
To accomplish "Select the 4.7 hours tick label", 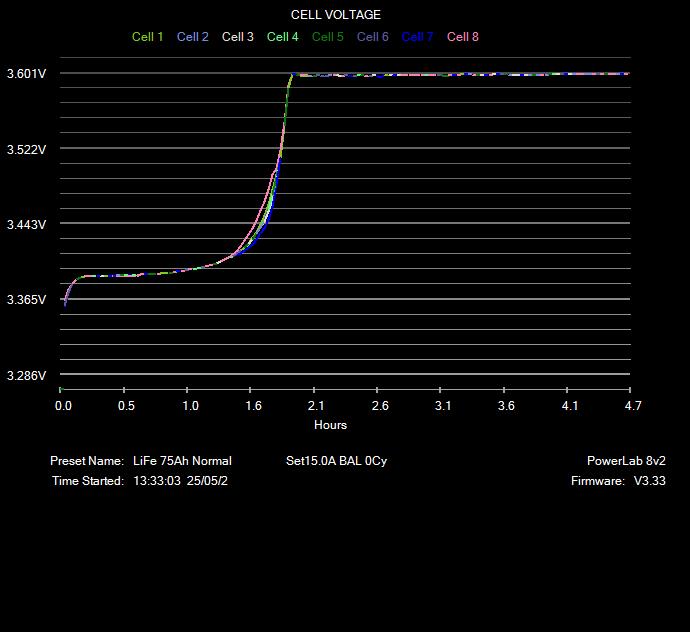I will click(x=633, y=406).
